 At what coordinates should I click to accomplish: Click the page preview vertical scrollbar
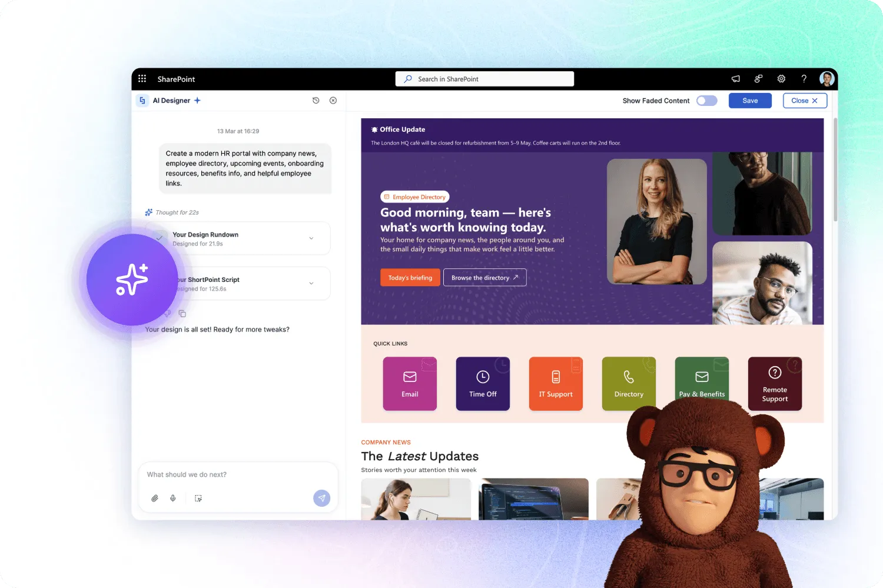pos(835,171)
